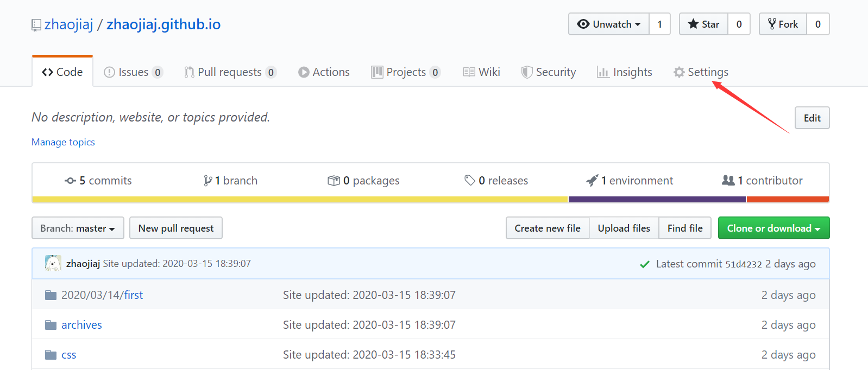Screen dimensions: 868x370
Task: Click the environment rocket icon
Action: click(x=592, y=181)
